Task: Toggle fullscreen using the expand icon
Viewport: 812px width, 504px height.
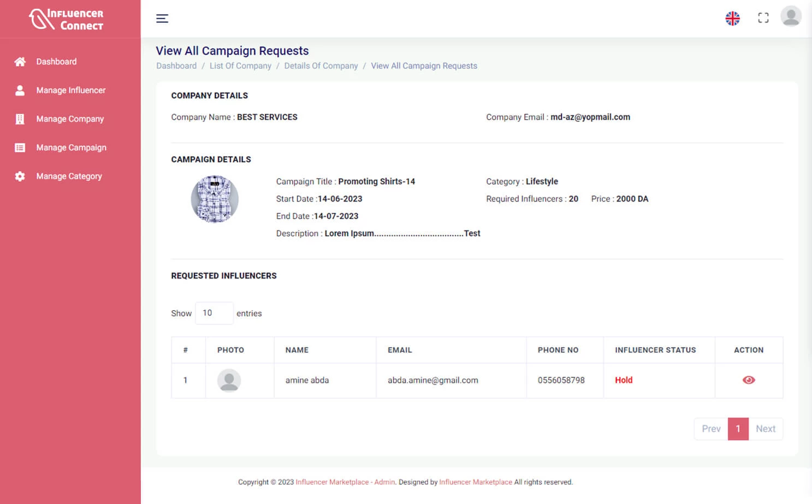Action: (x=763, y=17)
